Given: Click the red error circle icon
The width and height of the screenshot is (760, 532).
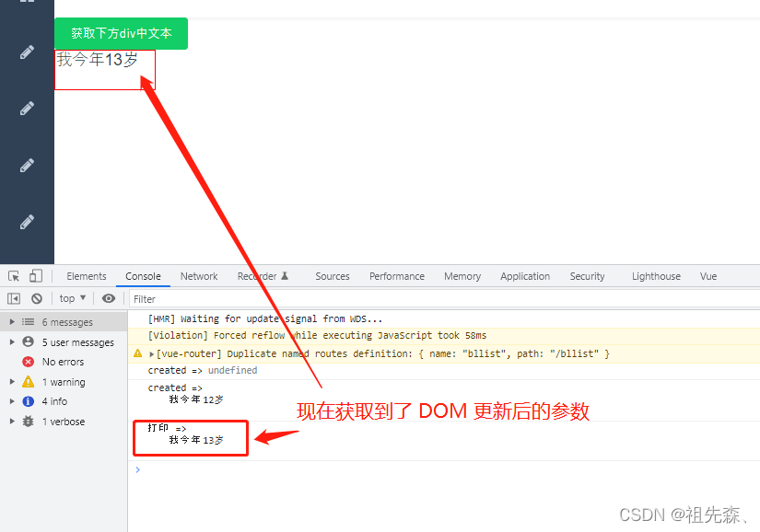Looking at the screenshot, I should [29, 362].
